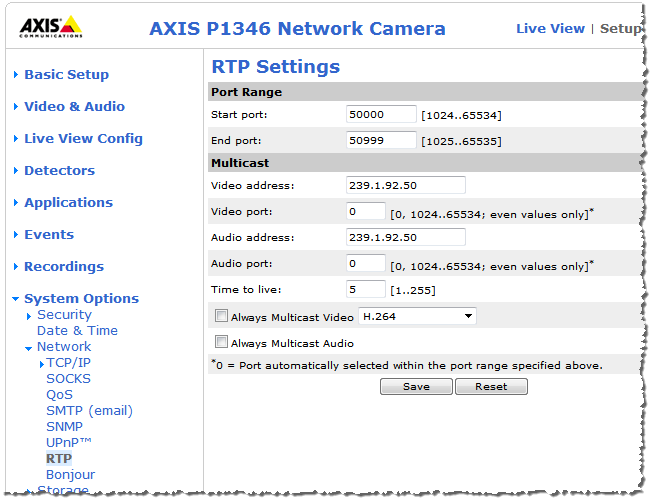The width and height of the screenshot is (653, 503).
Task: Expand the Security submenu arrow
Action: [29, 316]
